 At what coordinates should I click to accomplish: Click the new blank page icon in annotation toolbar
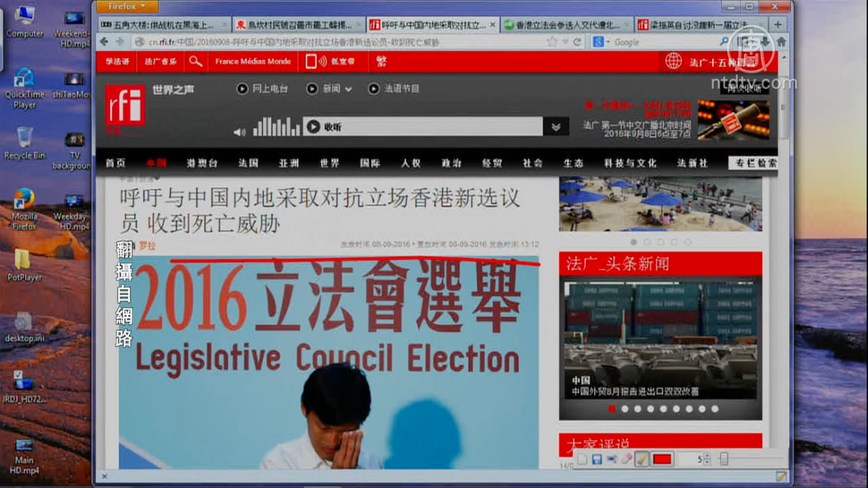point(582,459)
